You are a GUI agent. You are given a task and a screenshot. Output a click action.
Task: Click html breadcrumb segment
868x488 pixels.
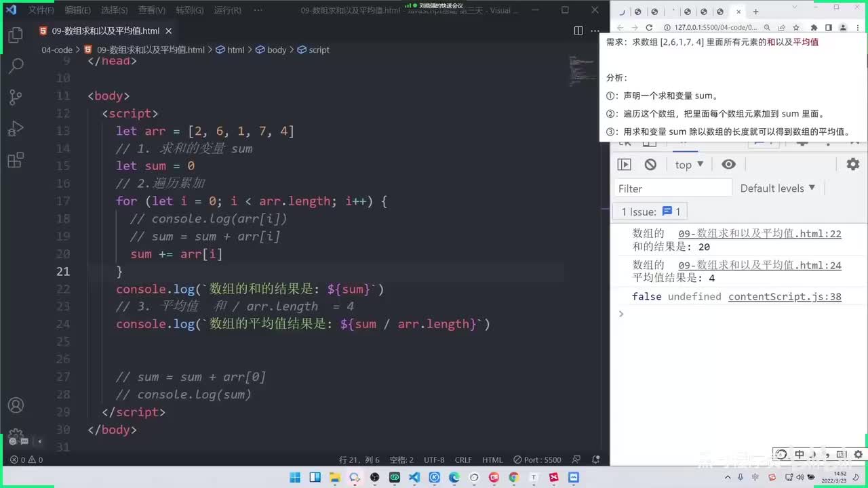(x=230, y=49)
